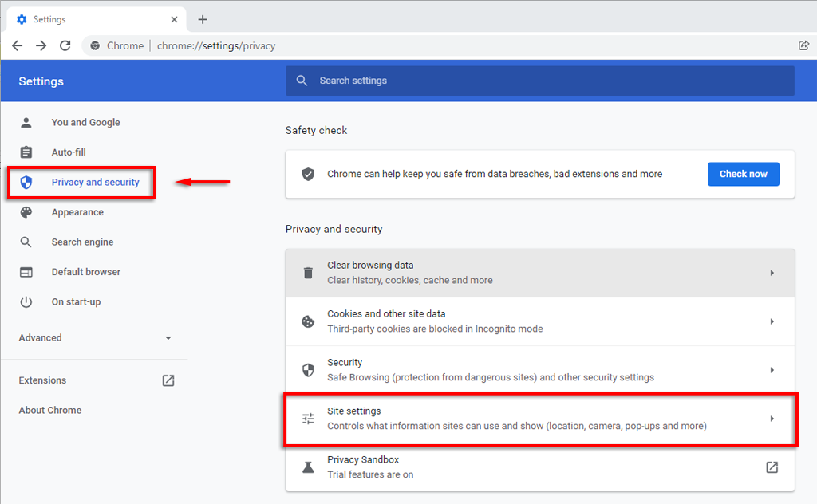Click the share icon in address bar
Viewport: 817px width, 504px height.
coord(803,45)
